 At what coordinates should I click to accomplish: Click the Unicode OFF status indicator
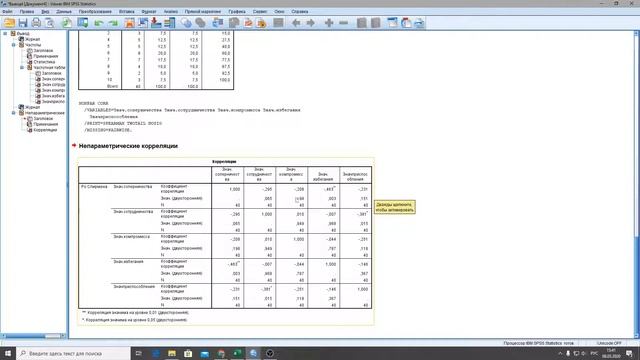(x=609, y=343)
